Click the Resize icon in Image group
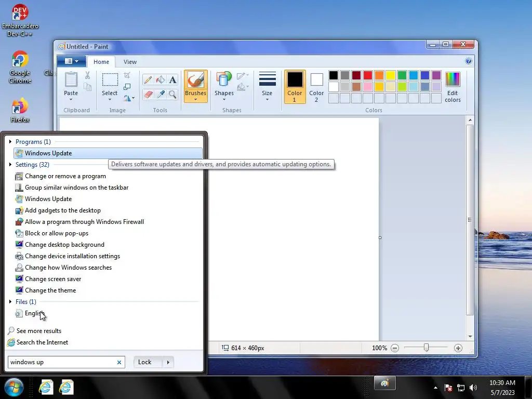The width and height of the screenshot is (532, 399). [x=127, y=87]
